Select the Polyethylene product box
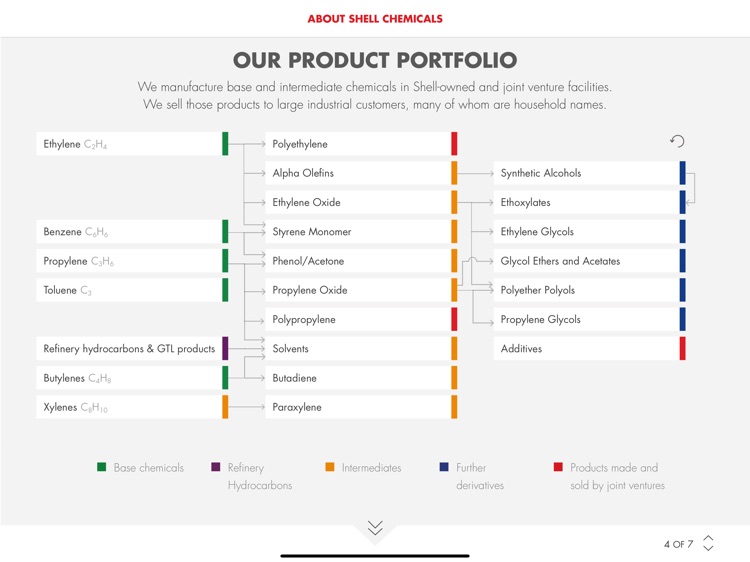Viewport: 750px width, 562px height. (360, 144)
